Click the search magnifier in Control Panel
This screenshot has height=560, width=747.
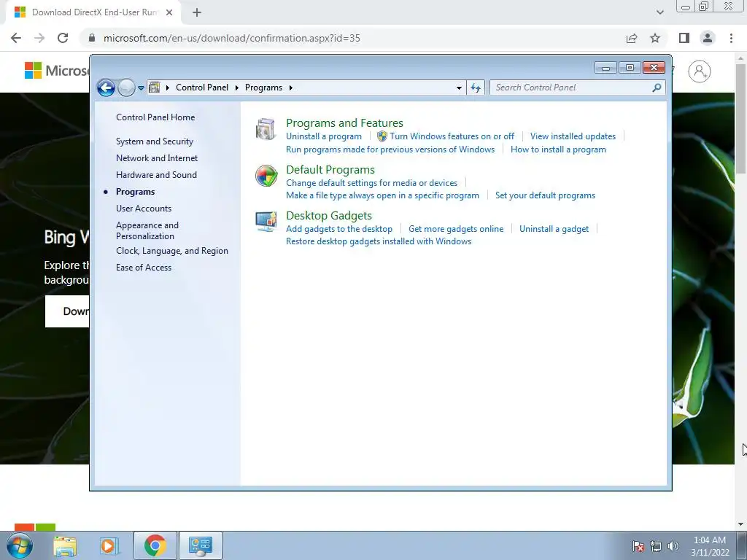point(657,87)
